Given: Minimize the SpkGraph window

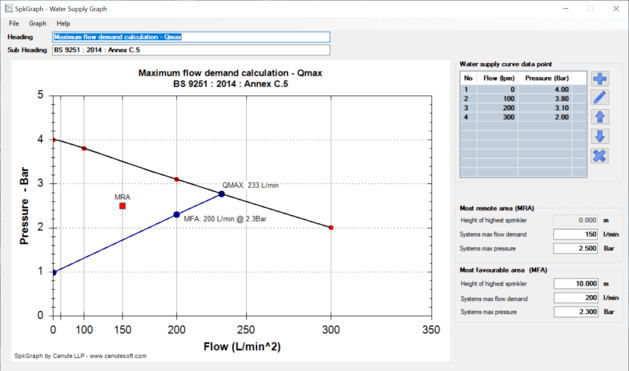Looking at the screenshot, I should coord(566,8).
